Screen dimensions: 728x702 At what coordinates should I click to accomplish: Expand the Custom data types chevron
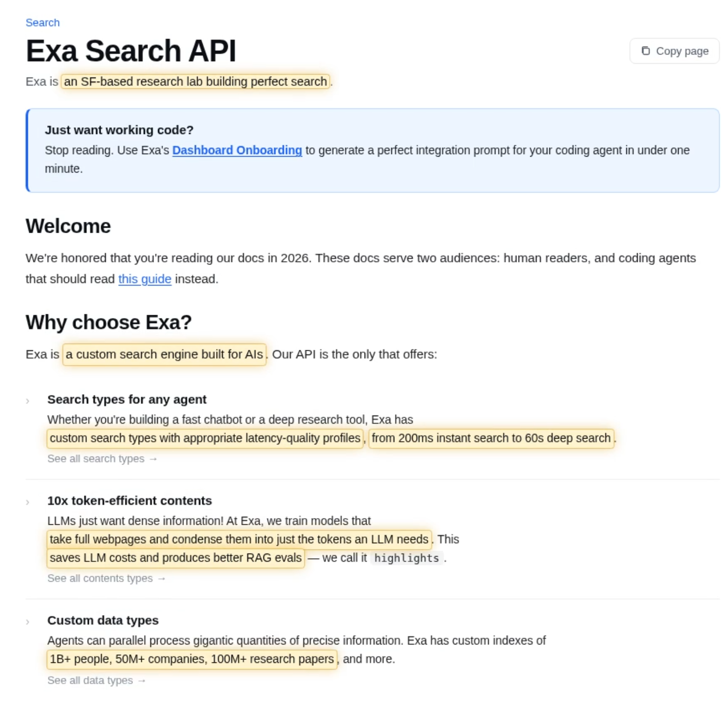[x=28, y=621]
